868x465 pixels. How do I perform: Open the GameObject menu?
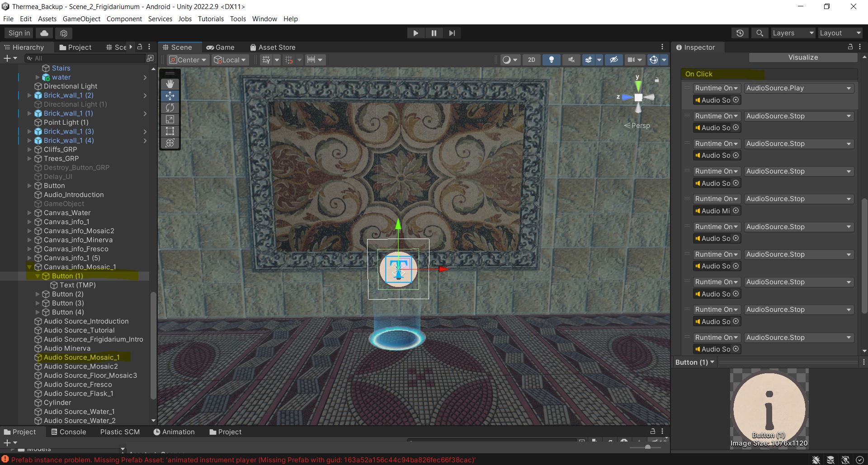(x=81, y=19)
